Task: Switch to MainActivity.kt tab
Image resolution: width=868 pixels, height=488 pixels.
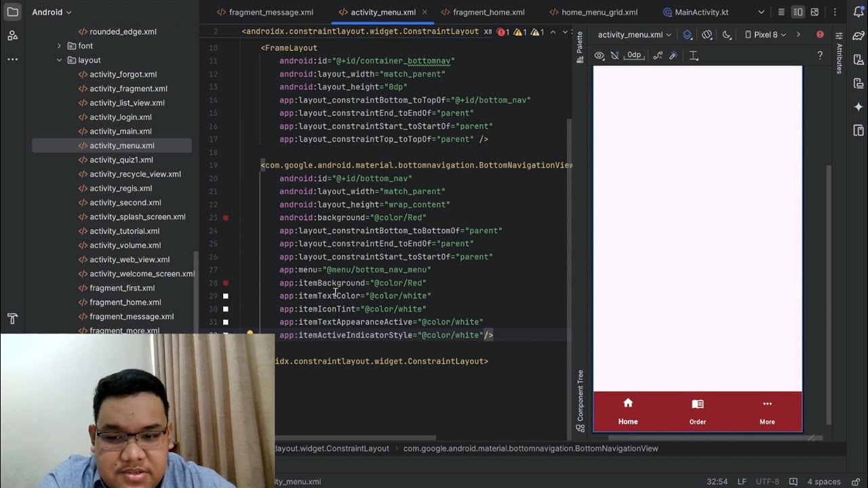Action: click(696, 12)
